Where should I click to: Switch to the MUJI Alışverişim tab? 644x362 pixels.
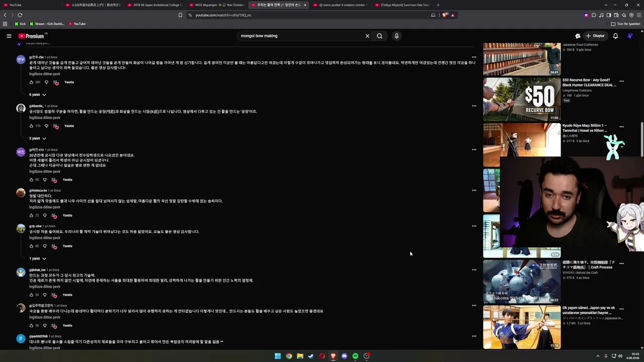click(216, 5)
